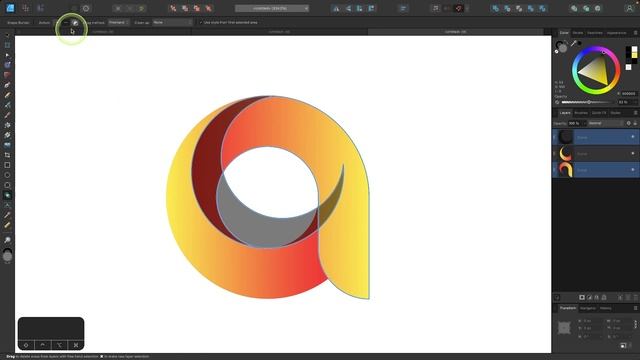Click the stroke/fill color selector circles
Image resolution: width=640 pixels, height=360 pixels.
point(562,47)
